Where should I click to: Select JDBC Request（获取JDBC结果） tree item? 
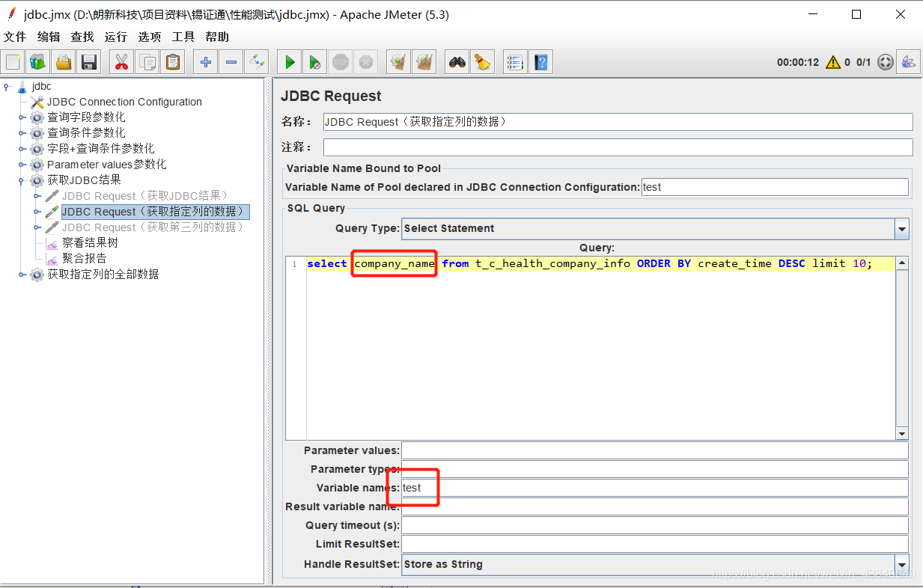[144, 196]
